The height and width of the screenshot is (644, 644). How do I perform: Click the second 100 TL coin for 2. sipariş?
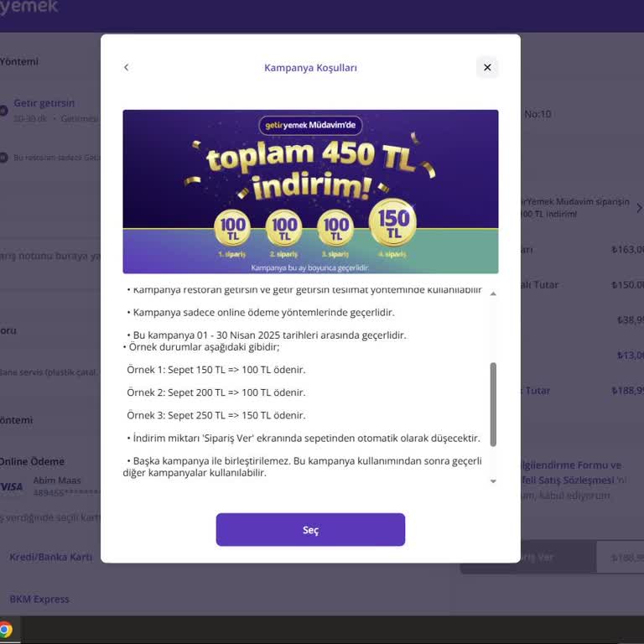(284, 228)
